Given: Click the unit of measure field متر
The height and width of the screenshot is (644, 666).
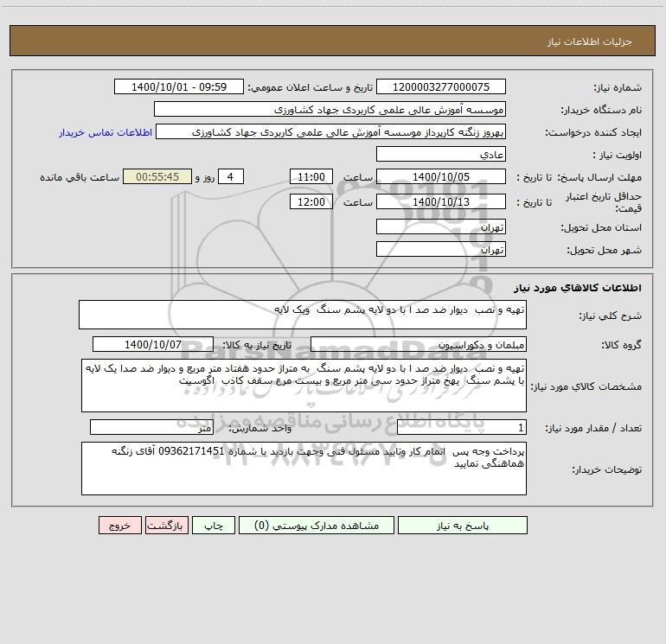Looking at the screenshot, I should [x=151, y=428].
